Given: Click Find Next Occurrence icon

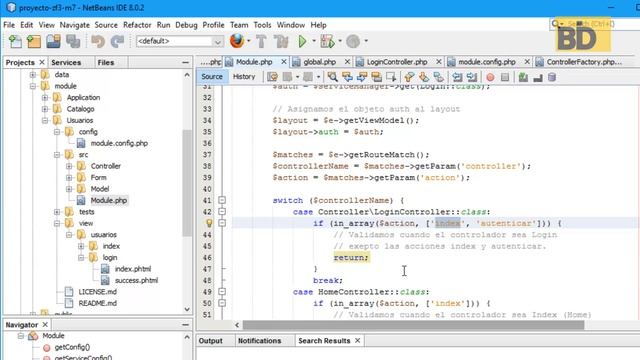Looking at the screenshot, I should tap(362, 77).
